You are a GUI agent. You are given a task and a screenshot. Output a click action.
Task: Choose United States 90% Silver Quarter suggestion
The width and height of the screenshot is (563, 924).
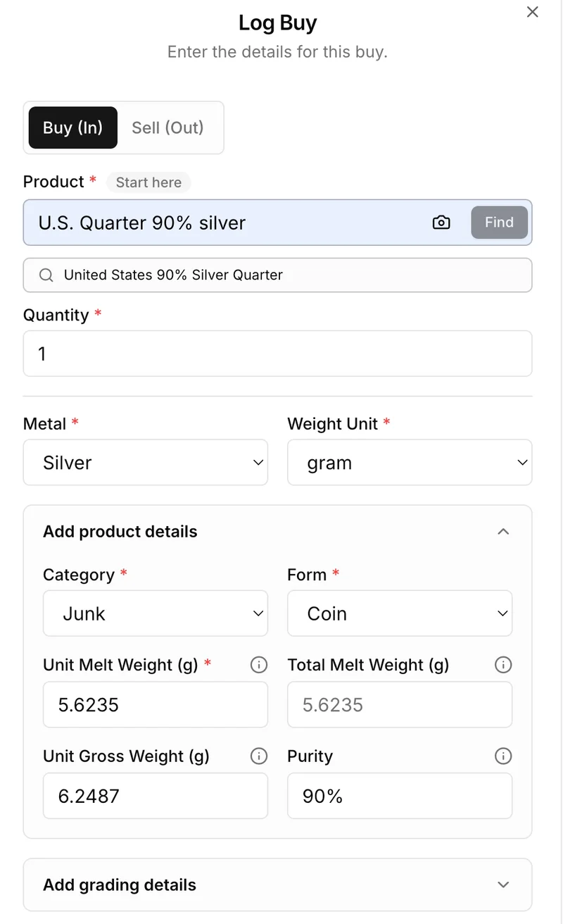coord(173,275)
